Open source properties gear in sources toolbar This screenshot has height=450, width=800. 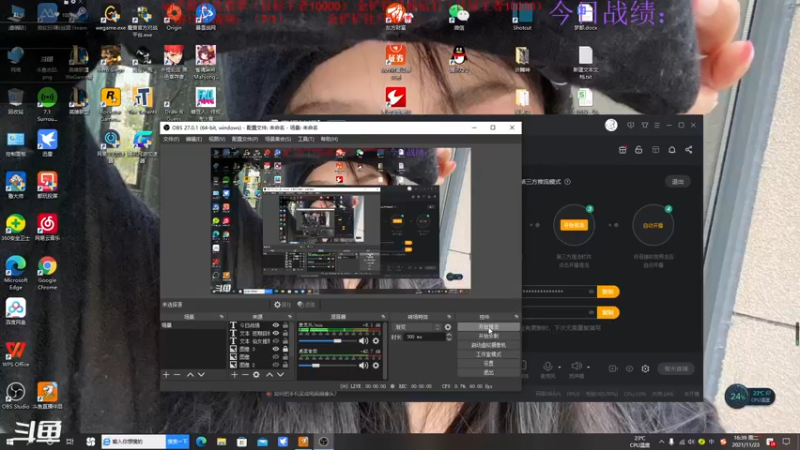(256, 375)
